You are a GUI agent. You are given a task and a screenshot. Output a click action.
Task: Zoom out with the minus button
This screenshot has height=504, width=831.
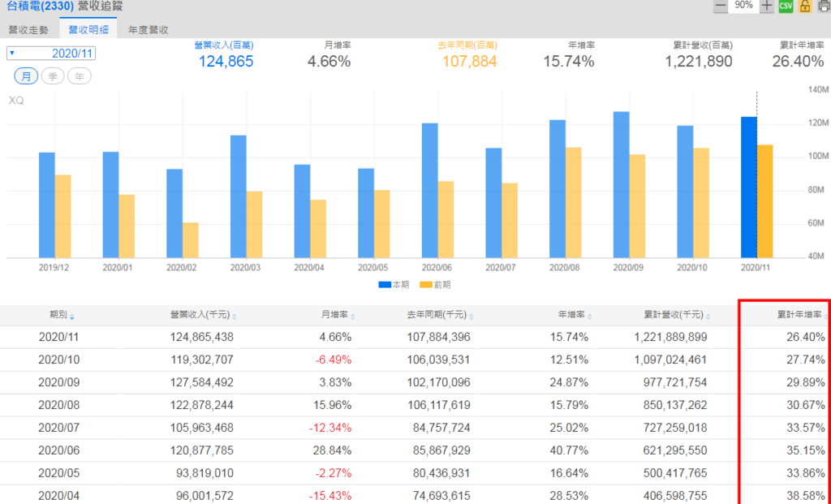721,6
